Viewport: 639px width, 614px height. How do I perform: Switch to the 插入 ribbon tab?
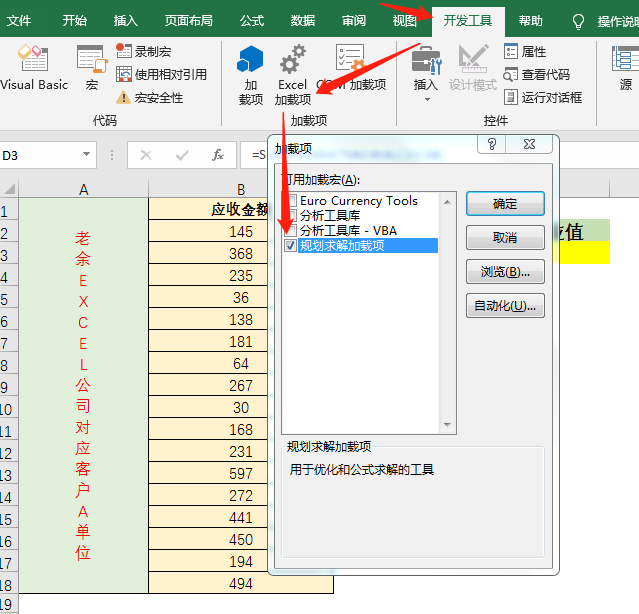[x=126, y=20]
